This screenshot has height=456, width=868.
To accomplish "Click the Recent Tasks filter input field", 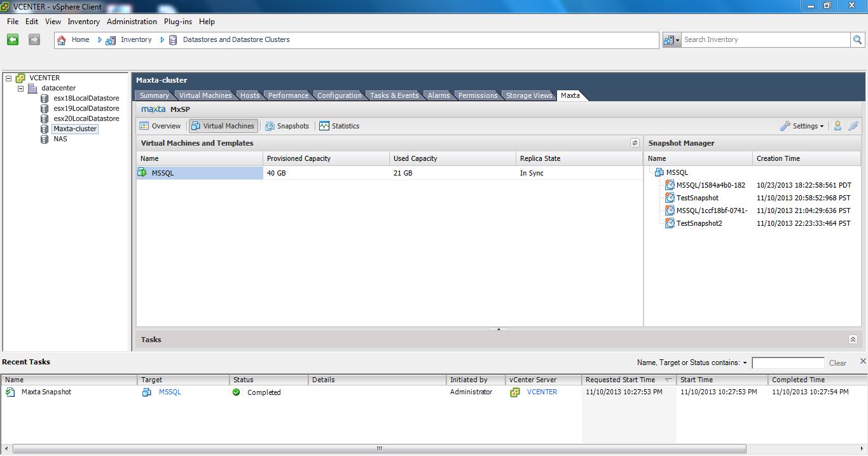I will 788,363.
